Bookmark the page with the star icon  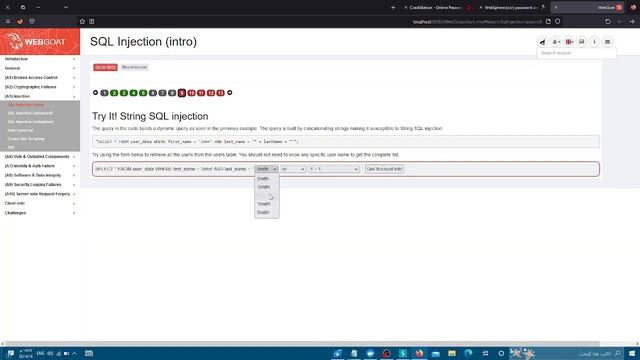click(82, 22)
